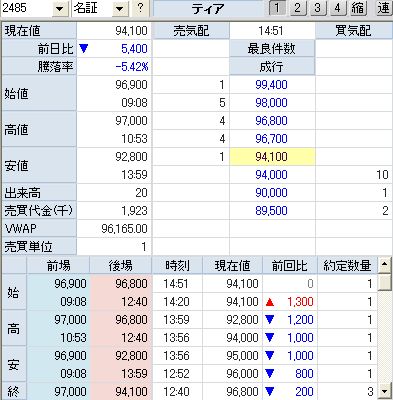The image size is (393, 400).
Task: Expand the 名証 exchange dropdown
Action: (x=120, y=9)
